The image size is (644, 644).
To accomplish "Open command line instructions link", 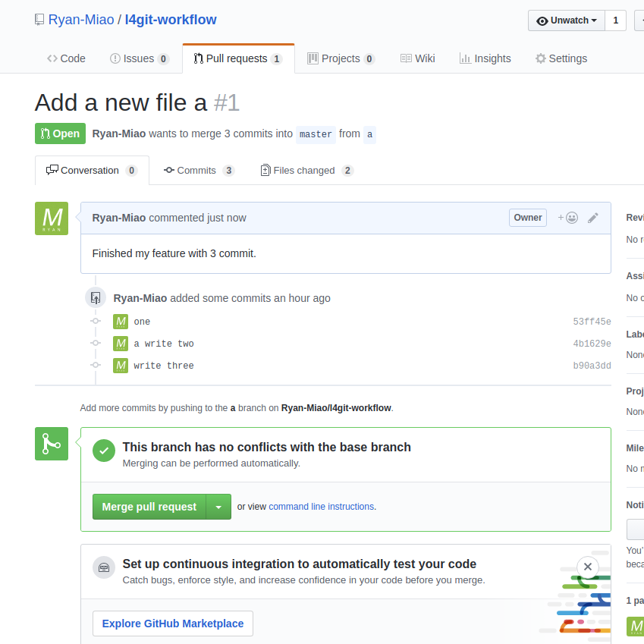I will coord(322,507).
